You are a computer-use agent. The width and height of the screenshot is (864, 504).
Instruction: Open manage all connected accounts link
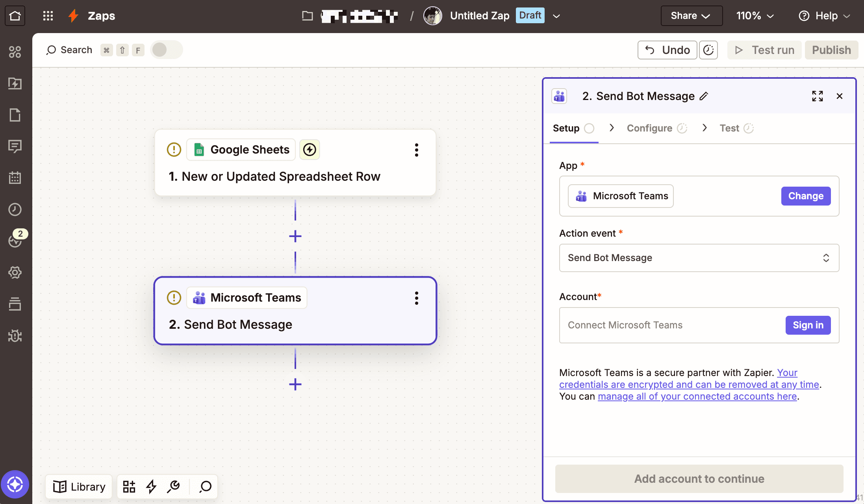pyautogui.click(x=697, y=397)
